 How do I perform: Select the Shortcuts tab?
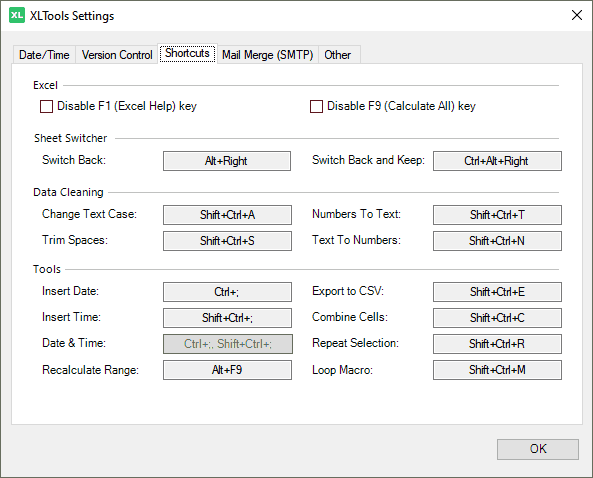click(187, 53)
